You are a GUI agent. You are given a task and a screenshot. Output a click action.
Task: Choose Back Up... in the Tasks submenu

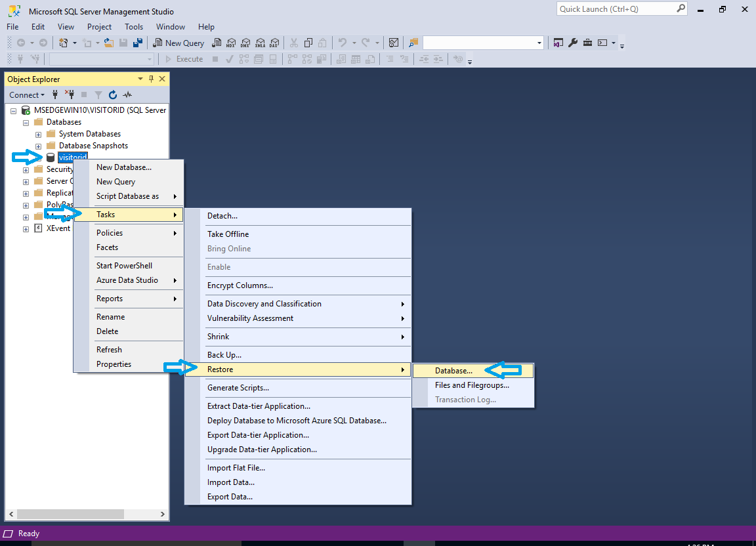click(224, 355)
